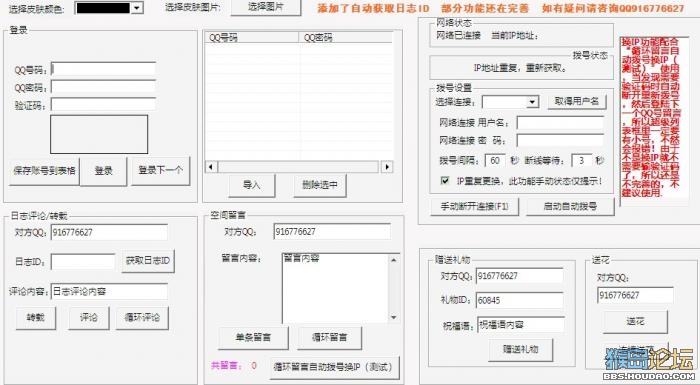
Task: Click down arrow of 留言内容 scrollbar
Action: coord(393,317)
